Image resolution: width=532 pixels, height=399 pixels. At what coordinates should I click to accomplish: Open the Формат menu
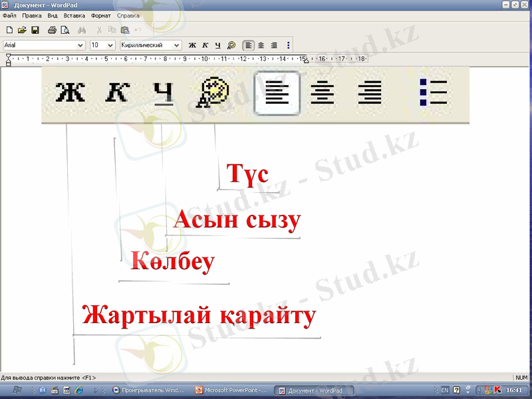pos(100,15)
